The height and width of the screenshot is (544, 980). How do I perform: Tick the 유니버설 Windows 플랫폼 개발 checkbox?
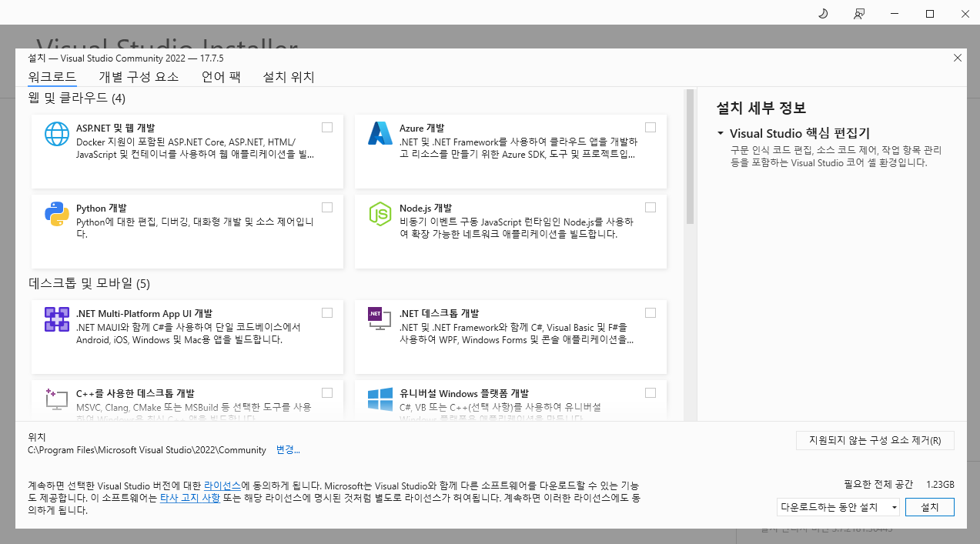(651, 392)
